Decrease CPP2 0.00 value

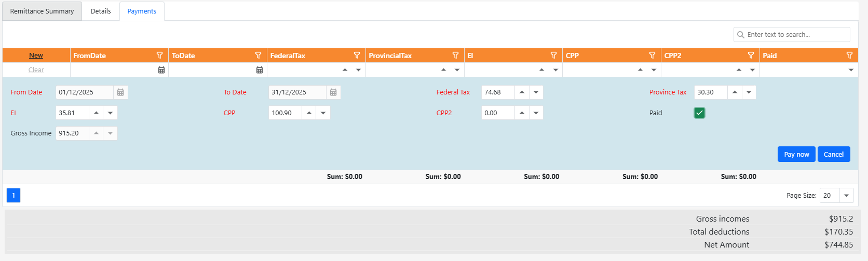[536, 113]
